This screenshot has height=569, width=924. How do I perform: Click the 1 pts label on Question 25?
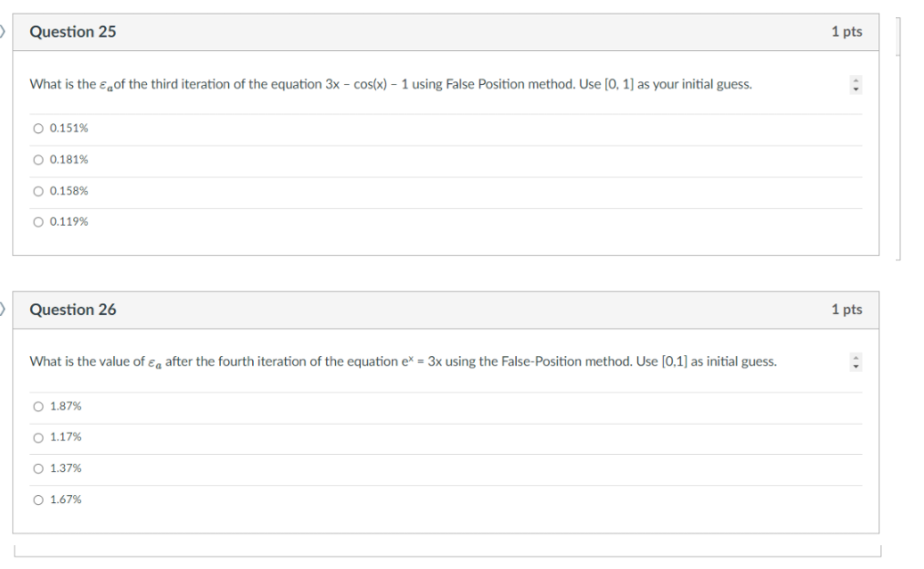point(847,31)
